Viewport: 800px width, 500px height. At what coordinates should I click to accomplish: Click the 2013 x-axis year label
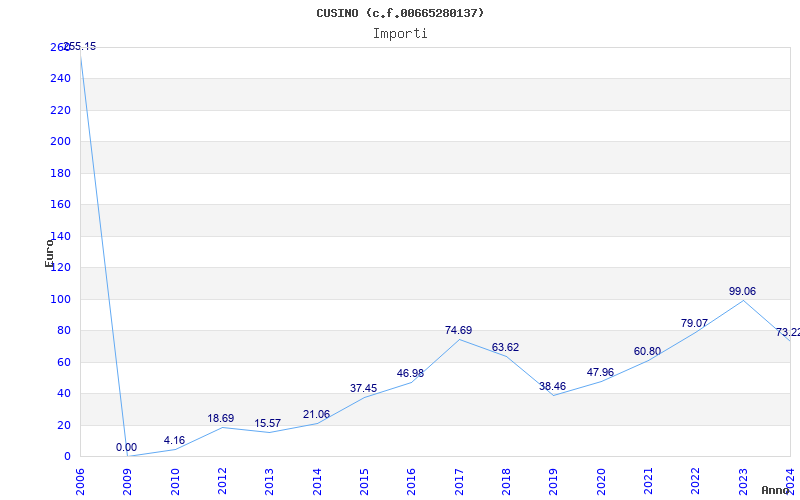point(269,482)
